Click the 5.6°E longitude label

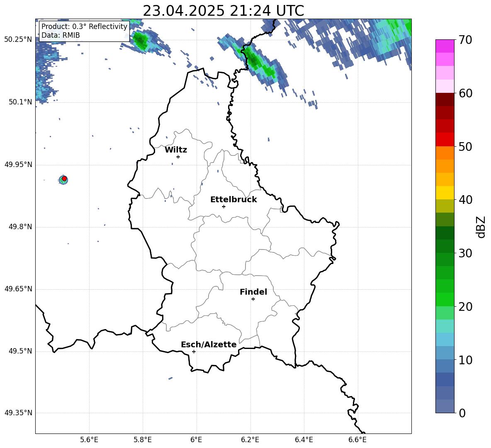[x=89, y=440]
